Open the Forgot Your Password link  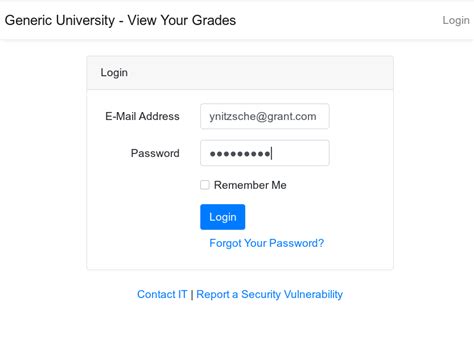click(x=266, y=243)
